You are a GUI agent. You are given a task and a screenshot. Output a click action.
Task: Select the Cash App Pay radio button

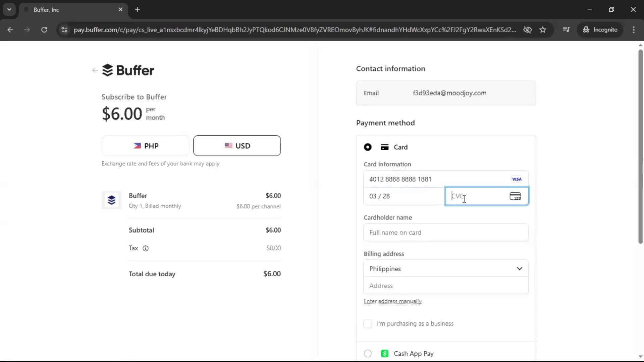(x=368, y=353)
